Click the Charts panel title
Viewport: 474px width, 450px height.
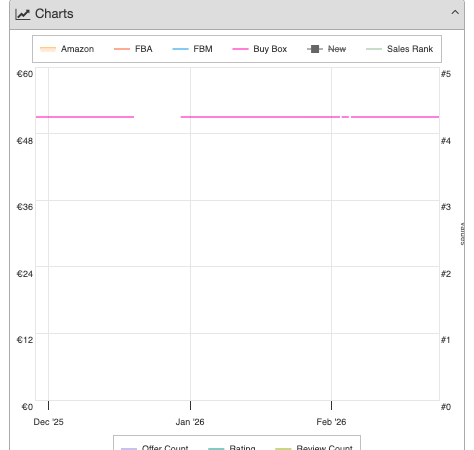click(54, 14)
